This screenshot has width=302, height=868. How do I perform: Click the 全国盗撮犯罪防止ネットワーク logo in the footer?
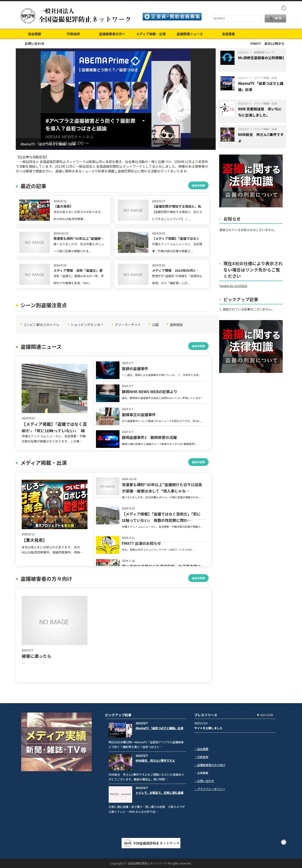tap(151, 843)
